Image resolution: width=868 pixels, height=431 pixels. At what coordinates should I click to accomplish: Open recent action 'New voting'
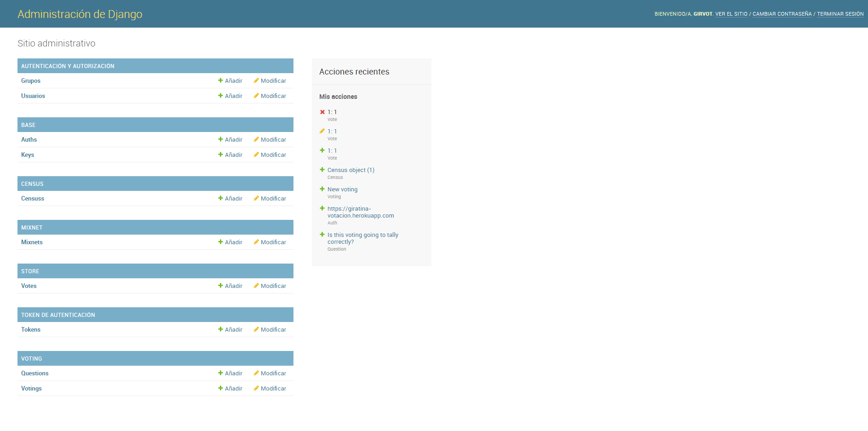tap(342, 190)
